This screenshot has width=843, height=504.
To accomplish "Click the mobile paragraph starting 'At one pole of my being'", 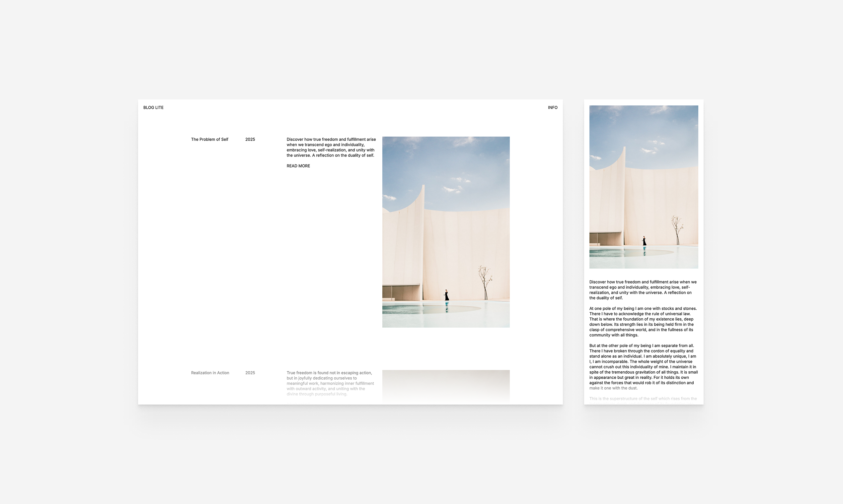I will click(643, 322).
